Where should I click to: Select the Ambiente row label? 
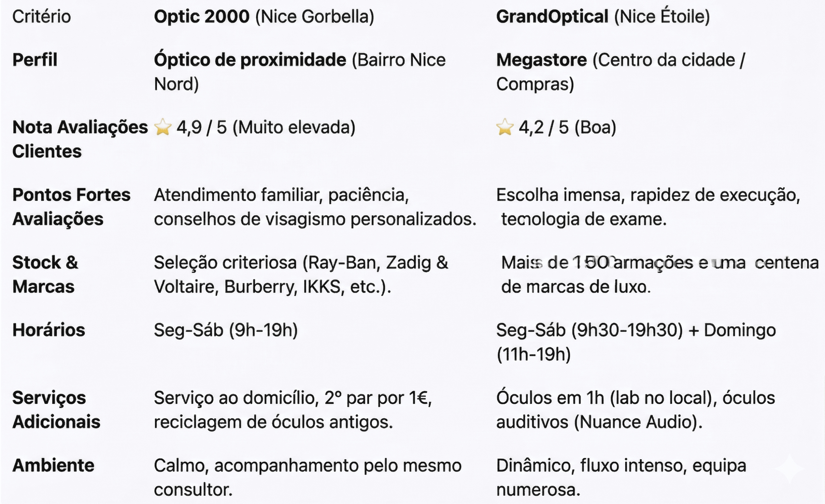coord(53,465)
